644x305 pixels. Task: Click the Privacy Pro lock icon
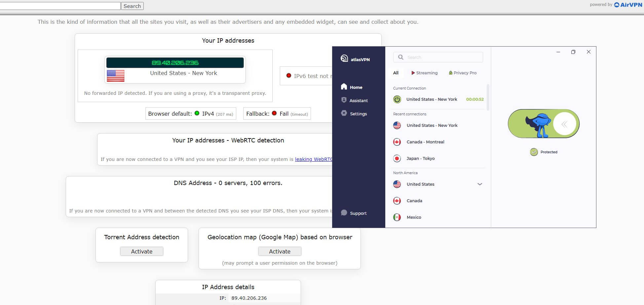click(451, 73)
